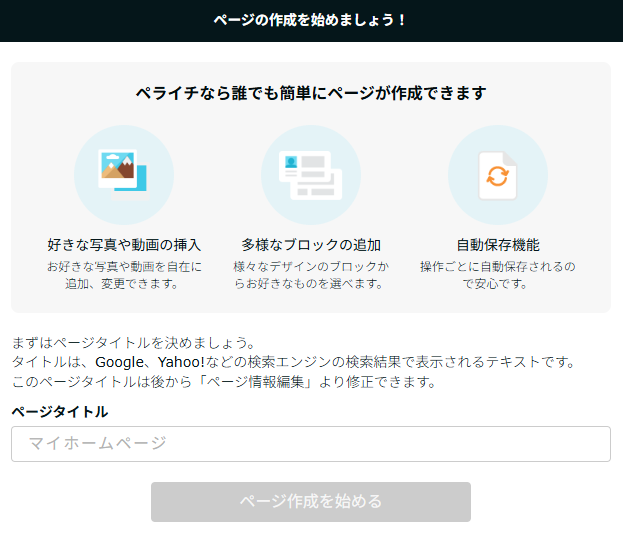Viewport: 623px width, 534px height.
Task: Click the word Yahoo! in the explanation
Action: (178, 361)
